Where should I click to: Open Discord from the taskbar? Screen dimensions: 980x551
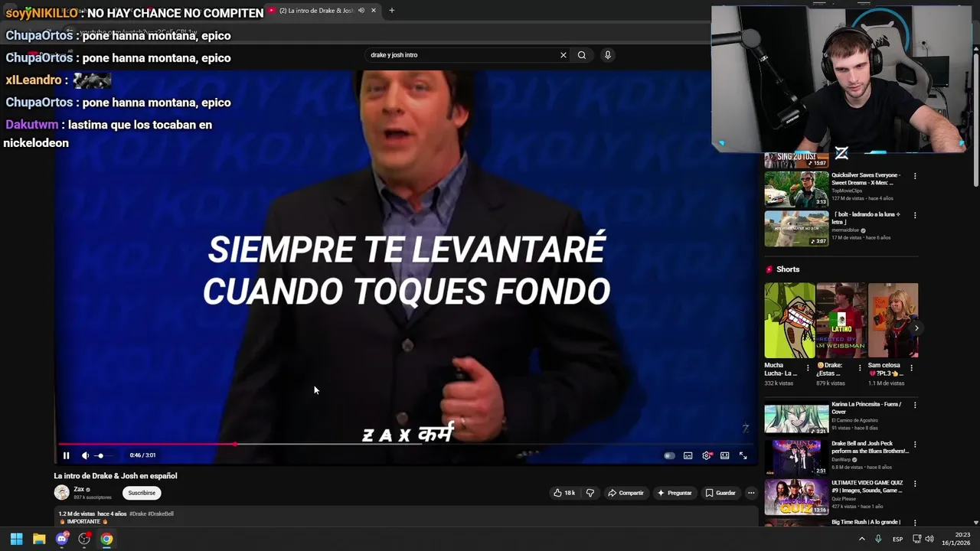(x=62, y=539)
